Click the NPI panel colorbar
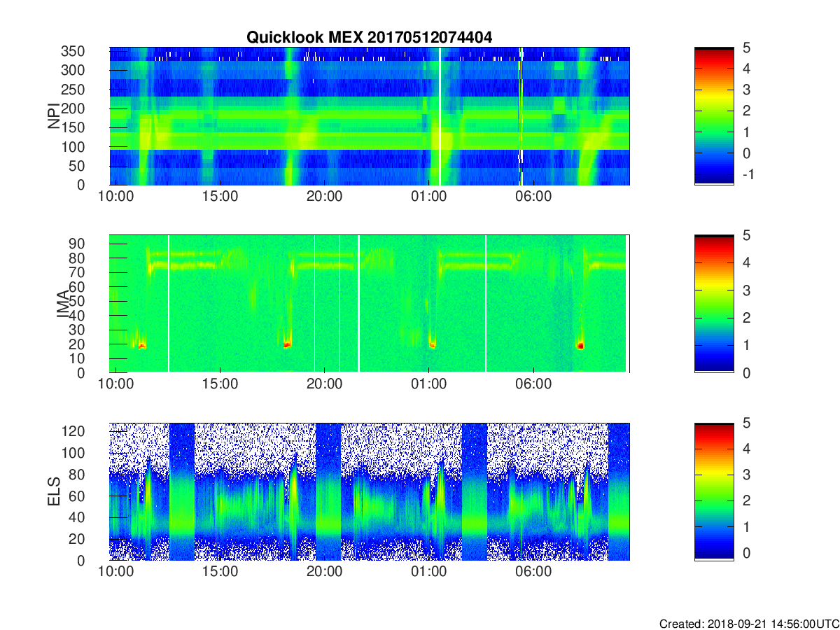The image size is (840, 630). (x=714, y=116)
